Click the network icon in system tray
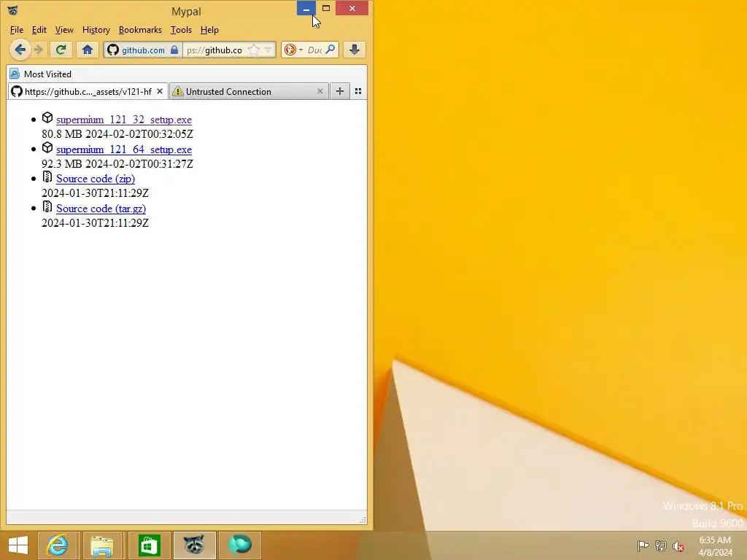Viewport: 747px width, 560px height. [661, 545]
